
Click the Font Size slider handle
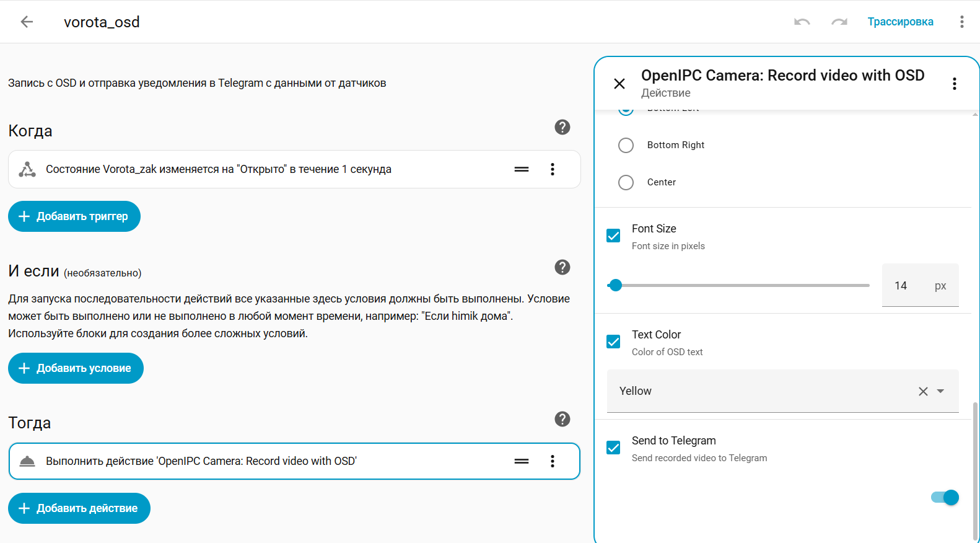[x=615, y=285]
